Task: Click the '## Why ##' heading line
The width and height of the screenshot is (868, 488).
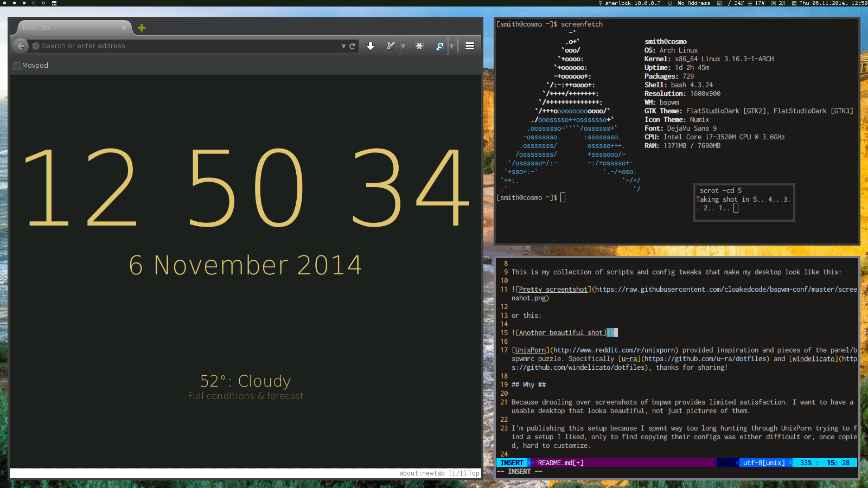Action: coord(529,385)
